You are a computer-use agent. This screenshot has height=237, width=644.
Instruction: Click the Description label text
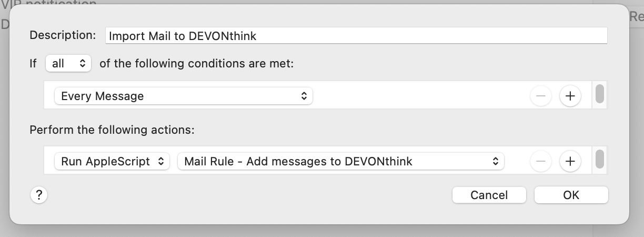coord(63,35)
